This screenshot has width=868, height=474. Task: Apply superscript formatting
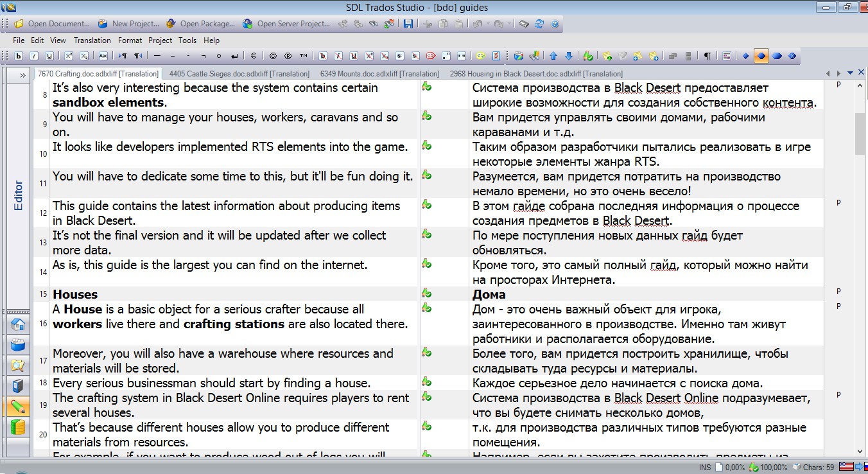tap(69, 56)
